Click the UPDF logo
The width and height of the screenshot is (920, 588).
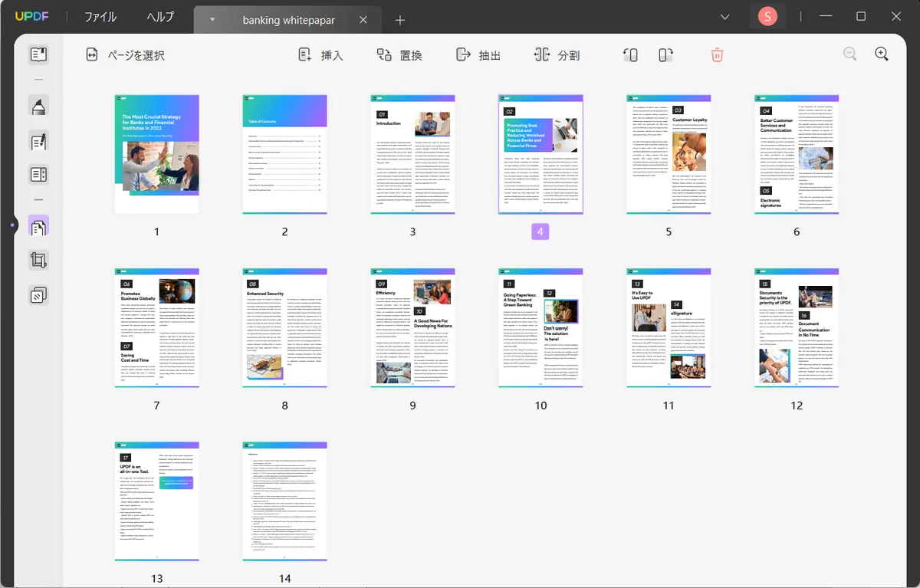(31, 16)
